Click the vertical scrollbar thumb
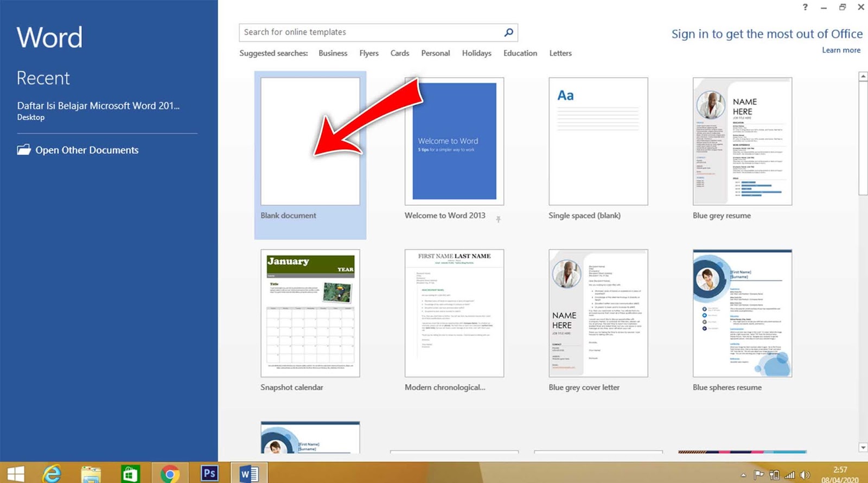This screenshot has width=868, height=483. (863, 138)
